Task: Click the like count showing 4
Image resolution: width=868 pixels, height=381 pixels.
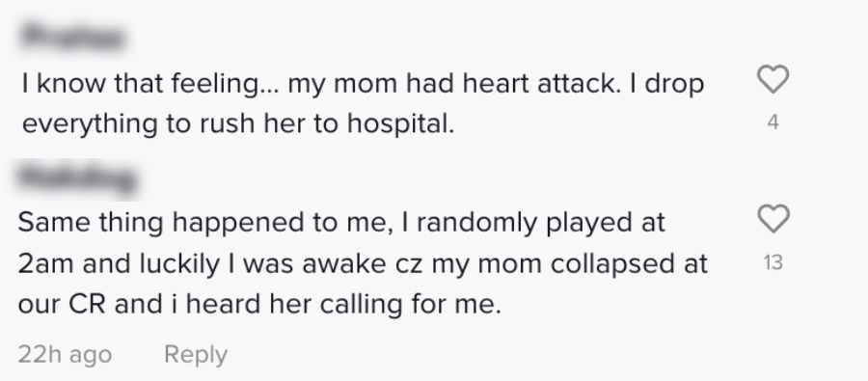Action: coord(773,122)
